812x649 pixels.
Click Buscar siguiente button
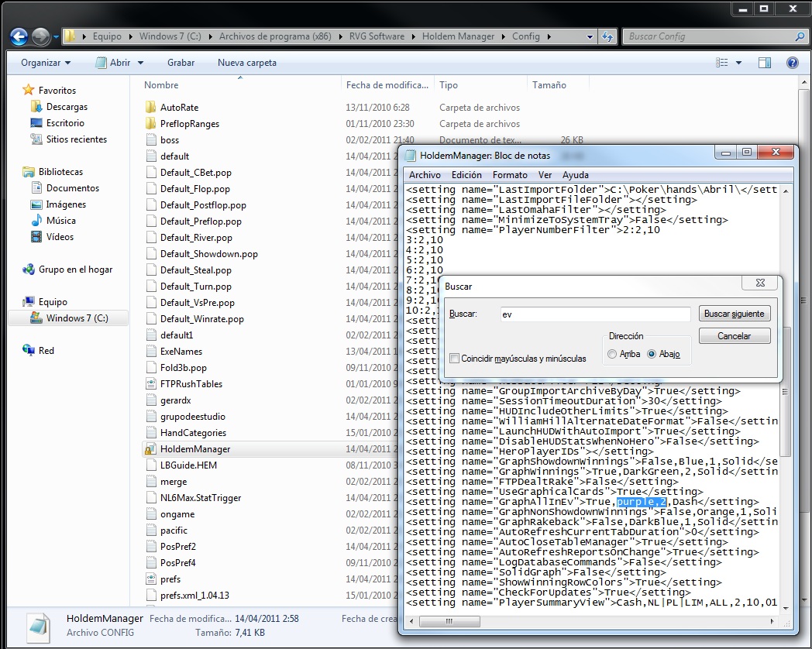[735, 314]
